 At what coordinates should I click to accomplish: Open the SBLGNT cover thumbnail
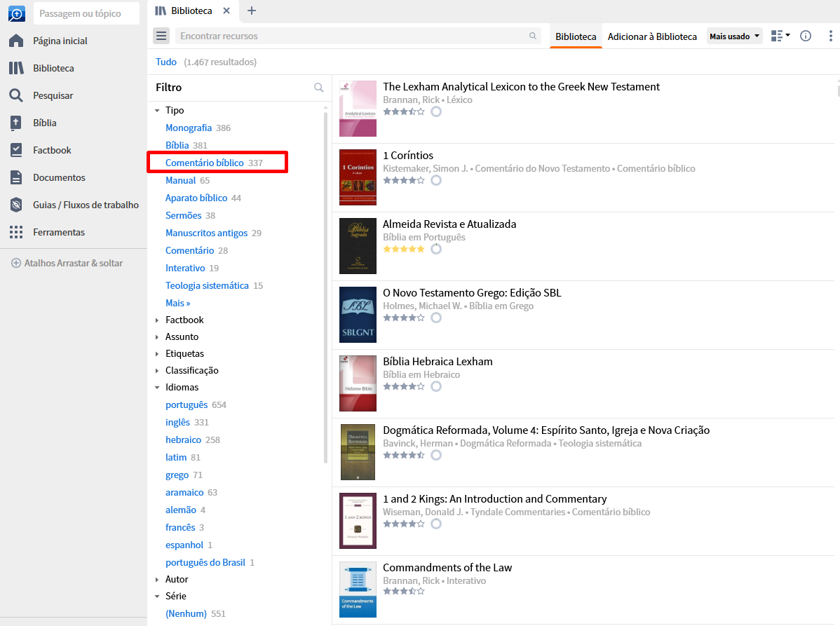(x=358, y=315)
